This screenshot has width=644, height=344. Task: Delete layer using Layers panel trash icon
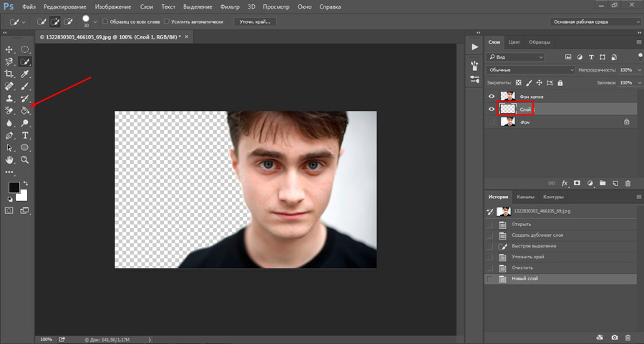(628, 183)
